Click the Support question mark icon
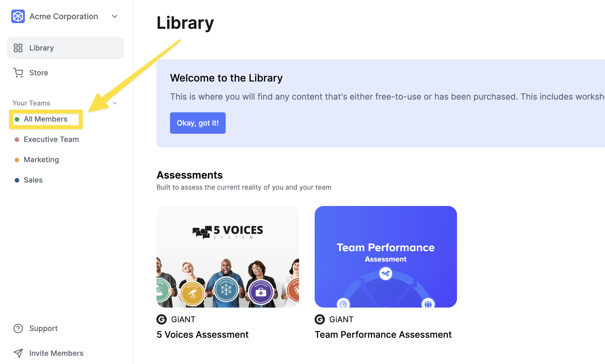Viewport: 605px width, 364px height. 18,328
